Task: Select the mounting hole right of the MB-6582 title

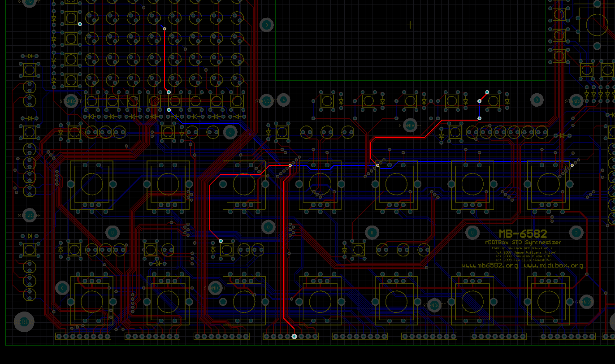Action: pos(576,233)
